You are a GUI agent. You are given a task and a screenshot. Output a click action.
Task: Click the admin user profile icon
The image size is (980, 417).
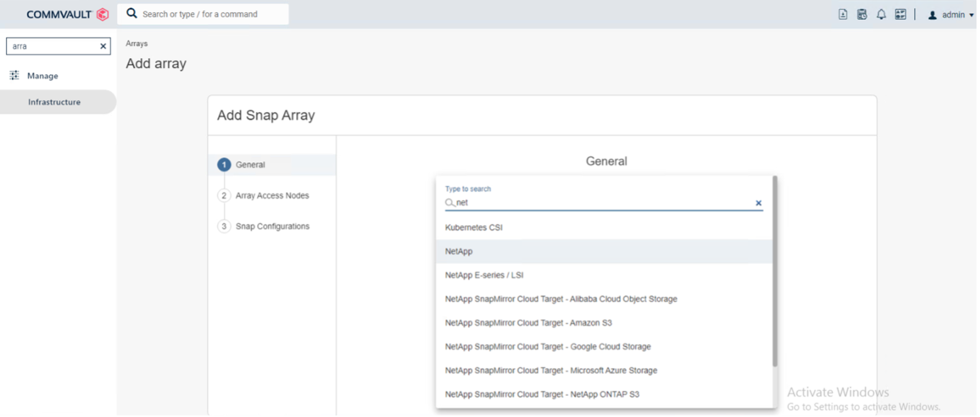pos(933,15)
